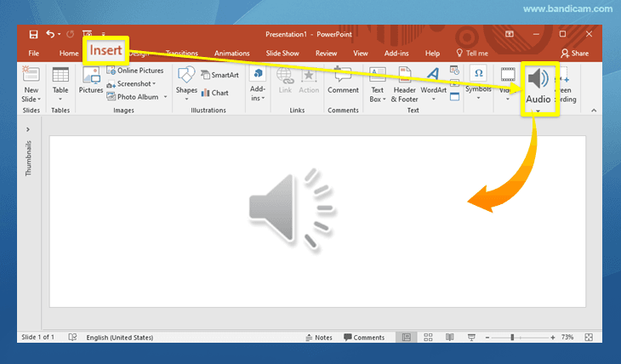The width and height of the screenshot is (621, 364).
Task: Save the presentation with the floppy icon
Action: click(34, 35)
